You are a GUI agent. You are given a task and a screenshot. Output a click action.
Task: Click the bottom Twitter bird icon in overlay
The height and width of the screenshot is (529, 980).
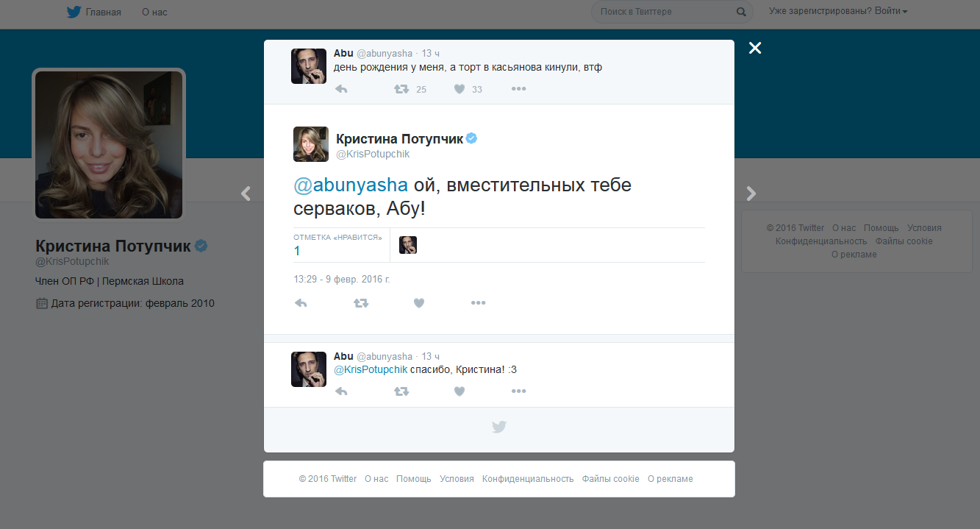coord(499,427)
